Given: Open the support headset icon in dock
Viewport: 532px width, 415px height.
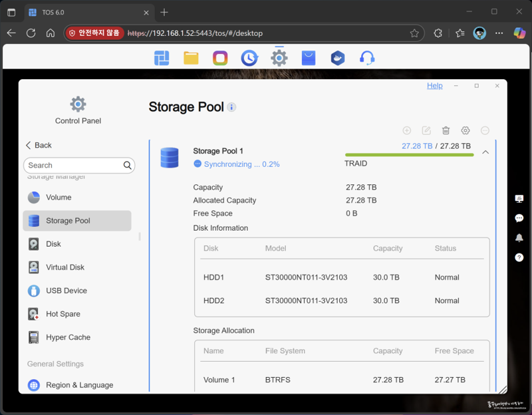Looking at the screenshot, I should [x=367, y=58].
